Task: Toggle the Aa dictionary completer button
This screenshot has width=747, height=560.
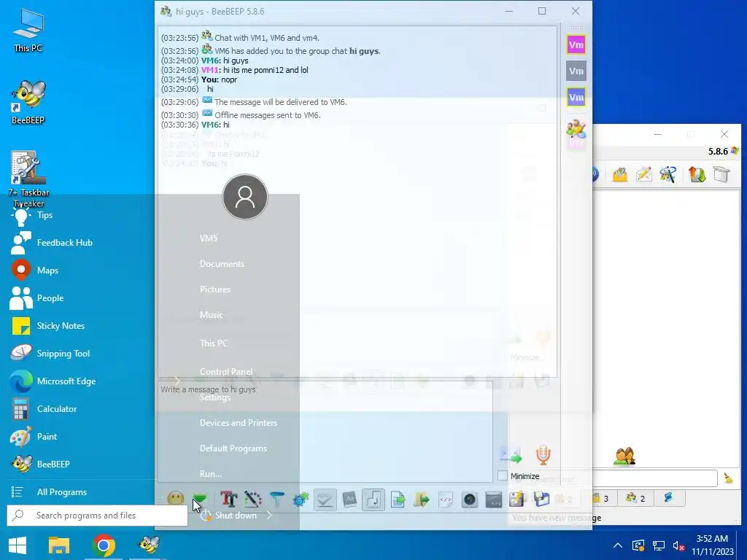Action: (349, 499)
